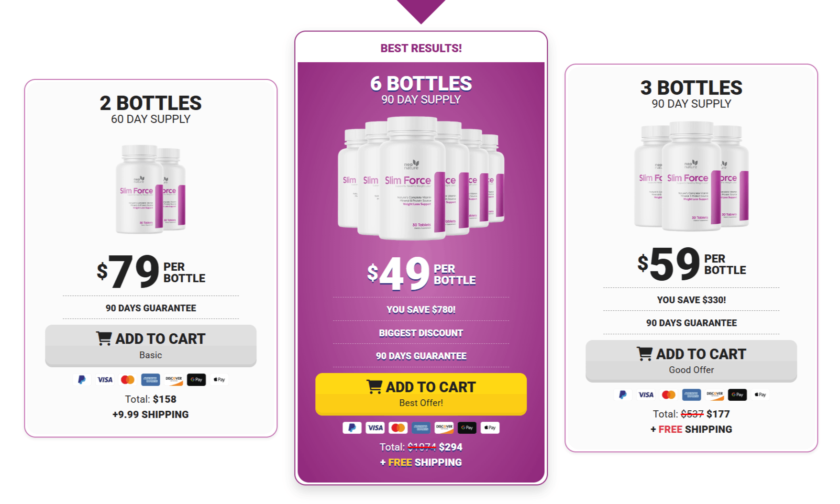Image resolution: width=840 pixels, height=504 pixels.
Task: Click Google Pay icon in the 6 Bottles card
Action: tap(467, 427)
